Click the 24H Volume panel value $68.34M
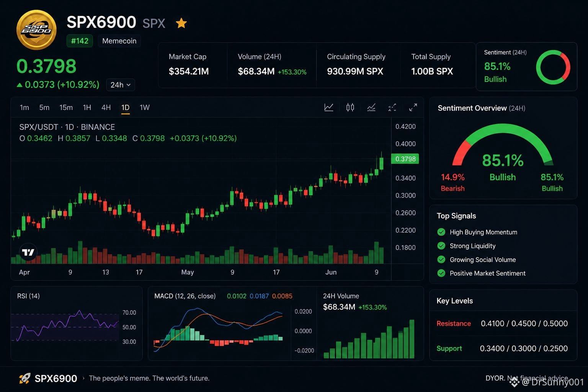The width and height of the screenshot is (588, 392). click(x=339, y=307)
